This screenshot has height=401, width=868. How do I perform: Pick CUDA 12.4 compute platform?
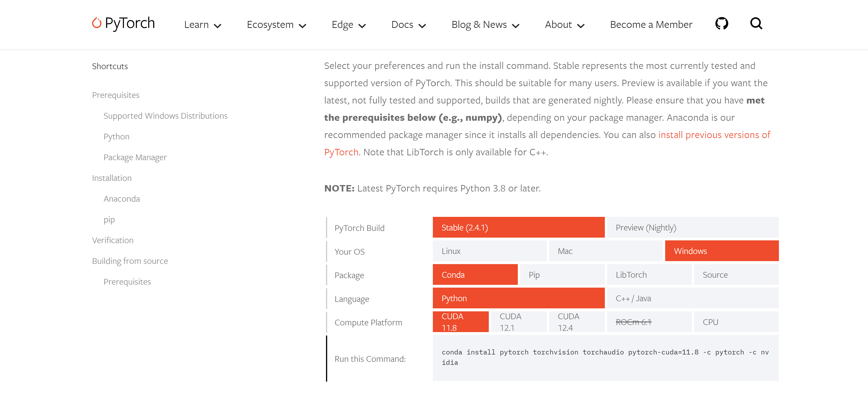[577, 322]
